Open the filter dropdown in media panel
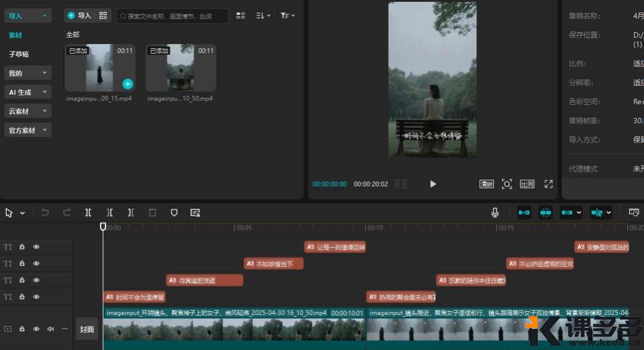644x350 pixels. pyautogui.click(x=287, y=16)
